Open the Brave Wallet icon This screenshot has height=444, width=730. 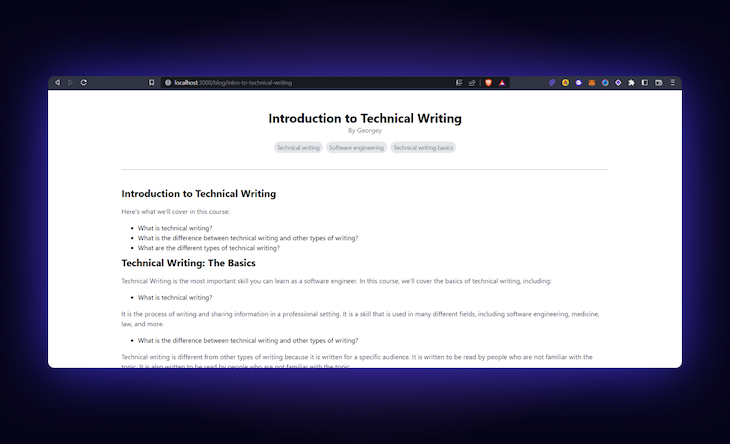pos(658,82)
